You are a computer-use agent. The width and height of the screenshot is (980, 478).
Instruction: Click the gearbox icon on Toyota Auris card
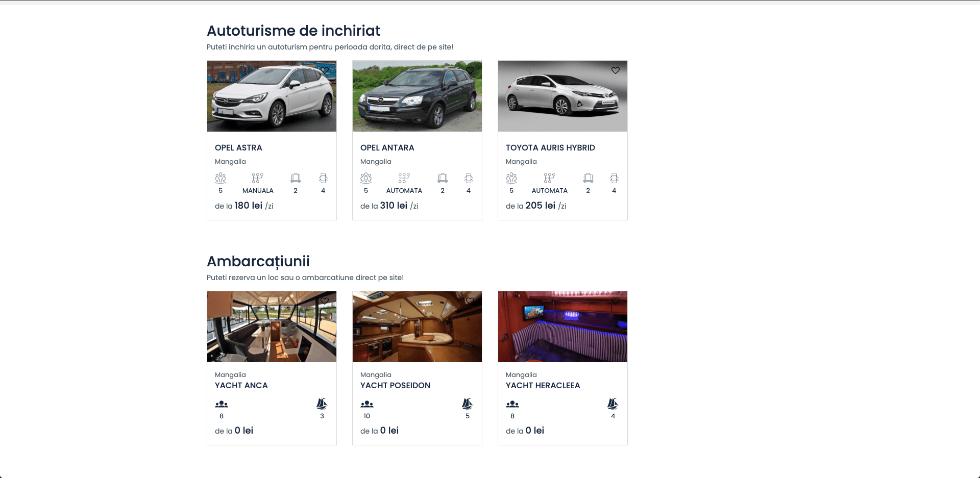[550, 178]
